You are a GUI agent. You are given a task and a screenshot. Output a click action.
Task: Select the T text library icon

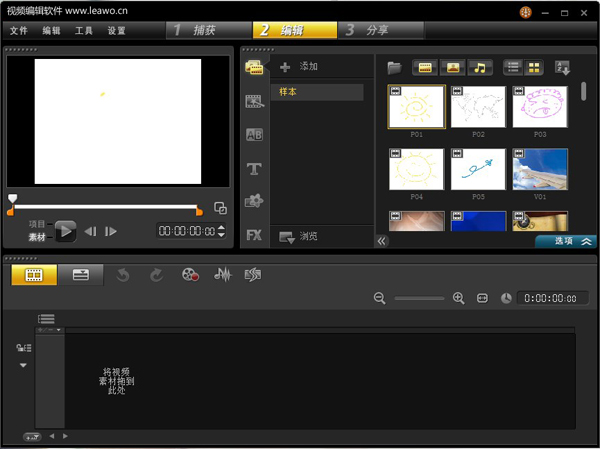click(x=254, y=168)
